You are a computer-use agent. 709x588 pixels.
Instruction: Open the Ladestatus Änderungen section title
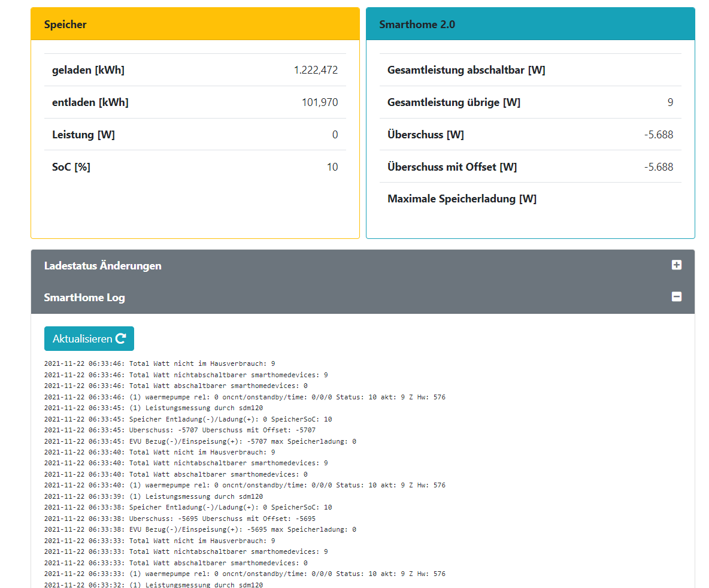click(x=103, y=266)
